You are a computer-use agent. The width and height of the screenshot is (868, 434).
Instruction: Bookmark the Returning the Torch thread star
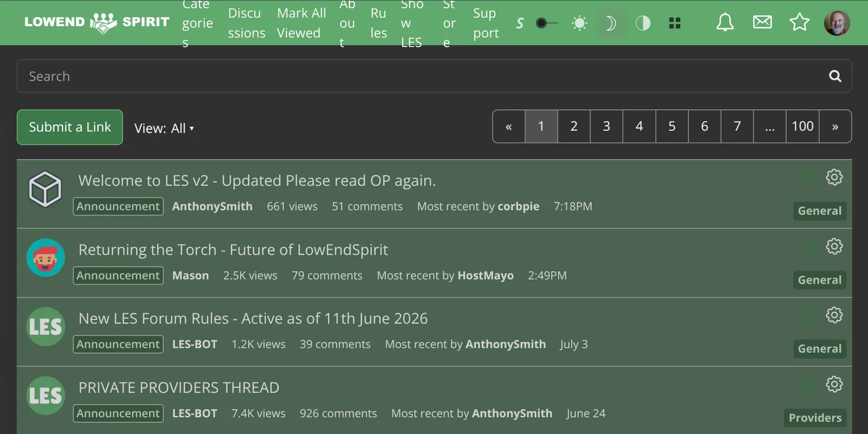[x=810, y=247]
